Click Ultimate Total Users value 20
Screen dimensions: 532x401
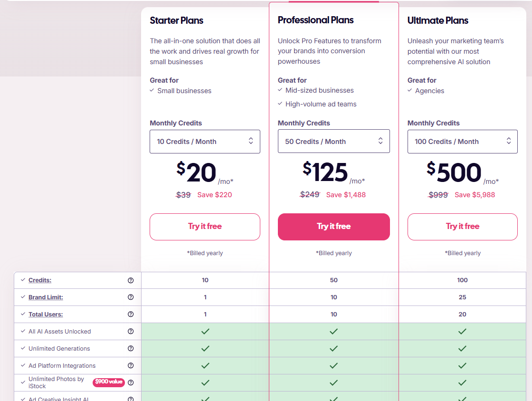[463, 314]
